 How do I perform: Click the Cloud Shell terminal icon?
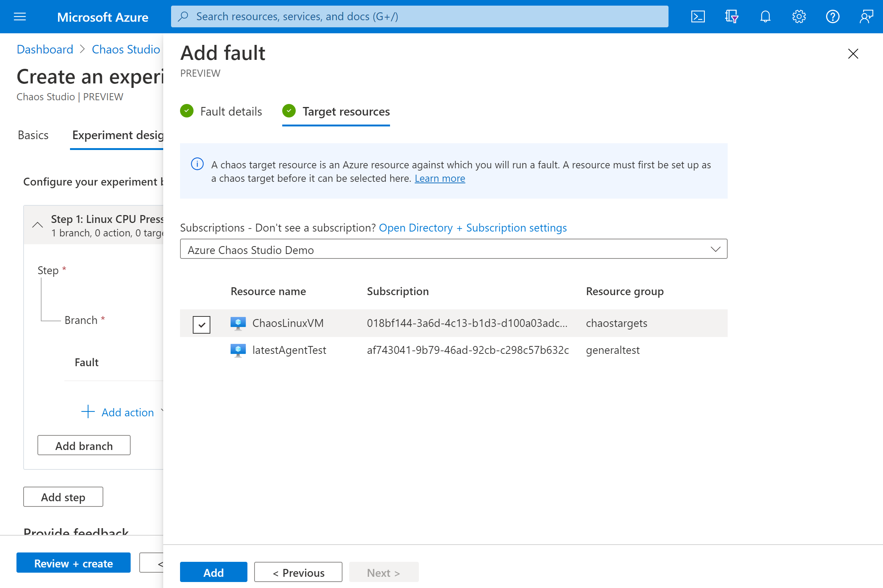pos(698,16)
